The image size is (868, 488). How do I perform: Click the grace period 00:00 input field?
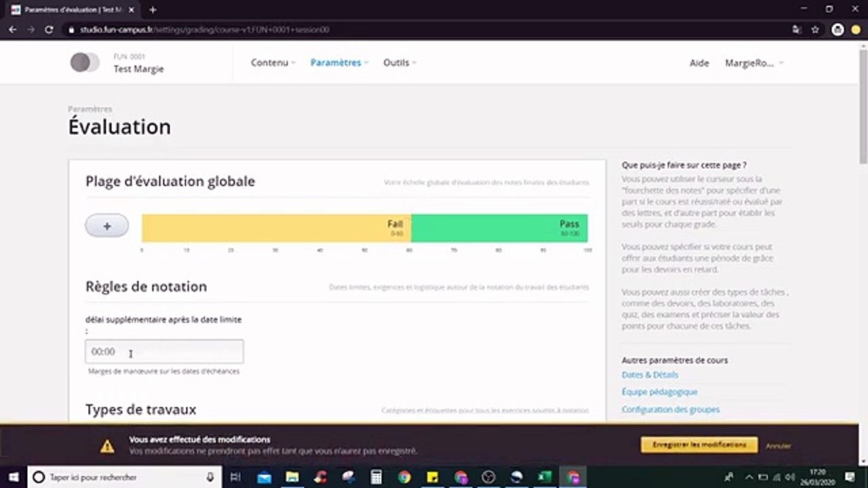click(164, 352)
